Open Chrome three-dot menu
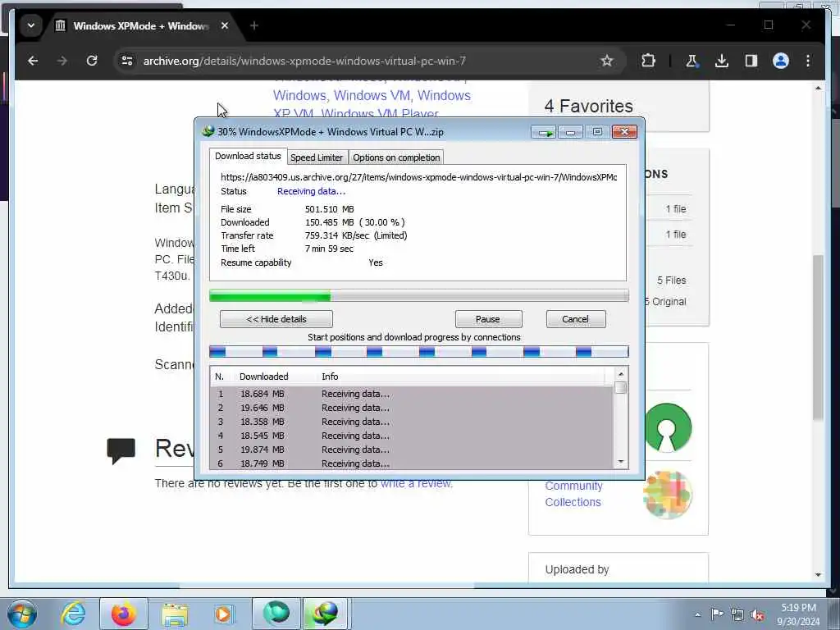Viewport: 840px width, 630px height. coord(808,61)
